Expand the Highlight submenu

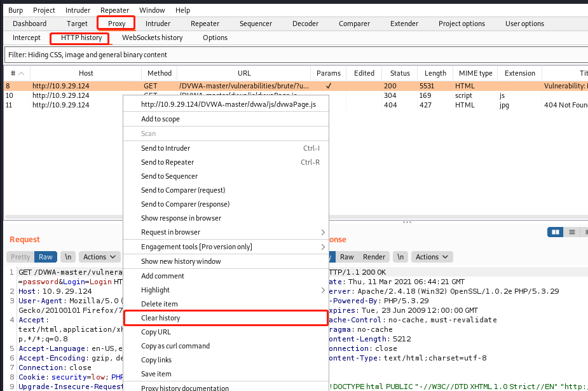pos(226,290)
